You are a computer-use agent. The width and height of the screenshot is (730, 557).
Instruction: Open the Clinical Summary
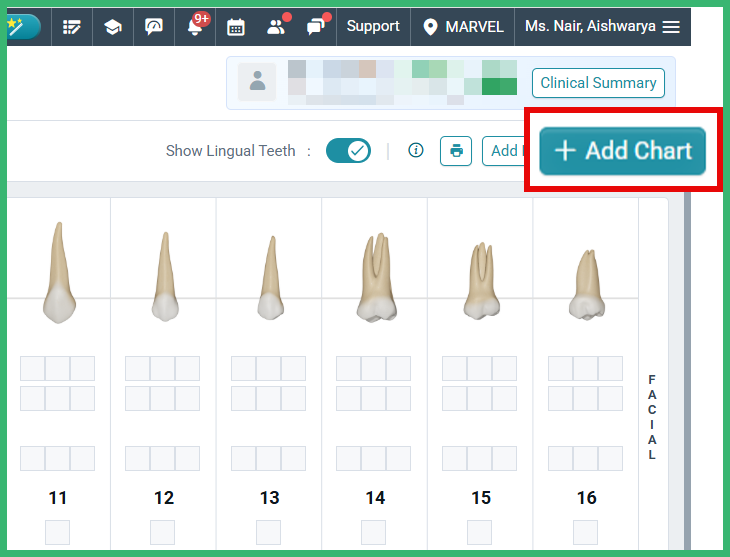[x=598, y=83]
